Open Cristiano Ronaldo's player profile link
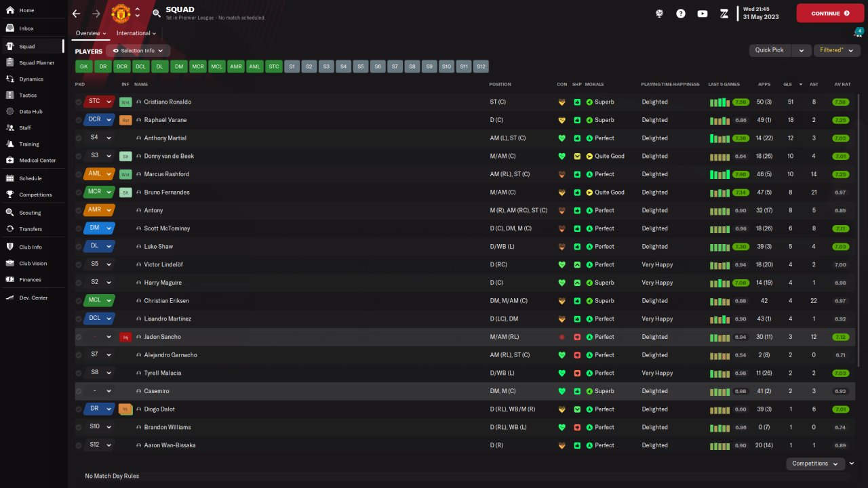 167,102
